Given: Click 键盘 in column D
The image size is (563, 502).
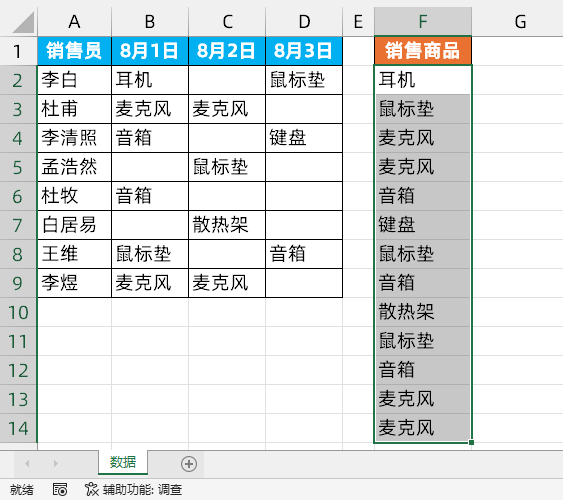Looking at the screenshot, I should tap(304, 138).
